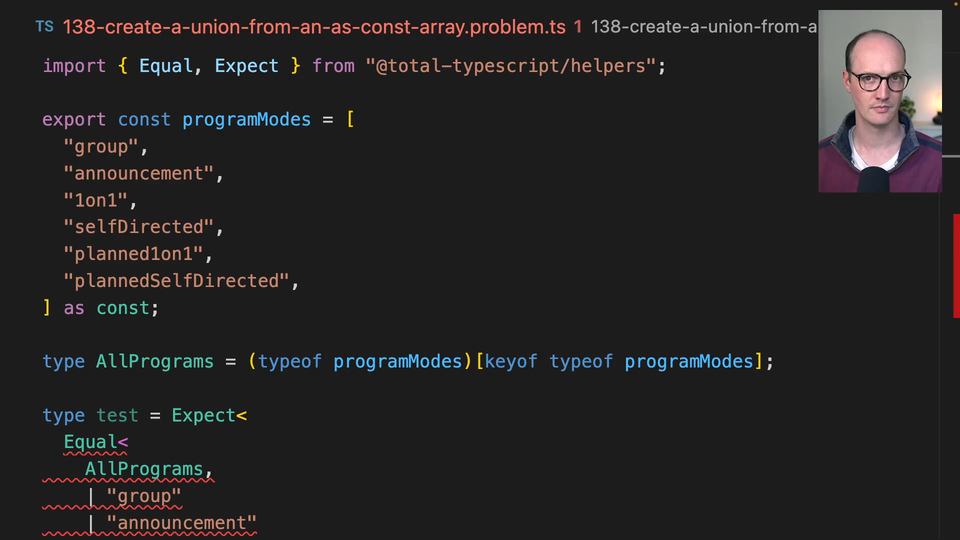
Task: Click the Expect identifier in the import statement
Action: tap(246, 66)
